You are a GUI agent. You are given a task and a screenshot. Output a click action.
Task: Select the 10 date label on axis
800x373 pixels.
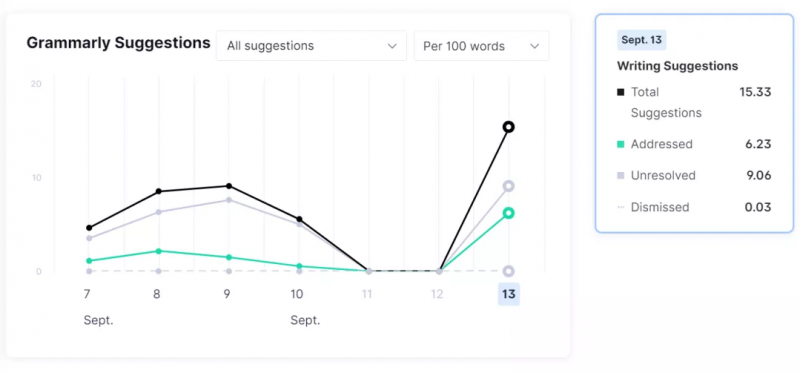click(x=297, y=294)
